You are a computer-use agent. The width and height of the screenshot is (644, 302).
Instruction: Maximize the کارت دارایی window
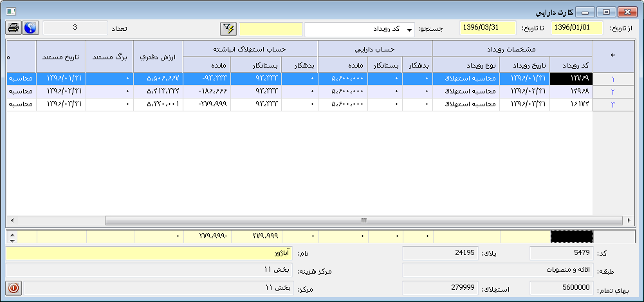click(x=606, y=12)
